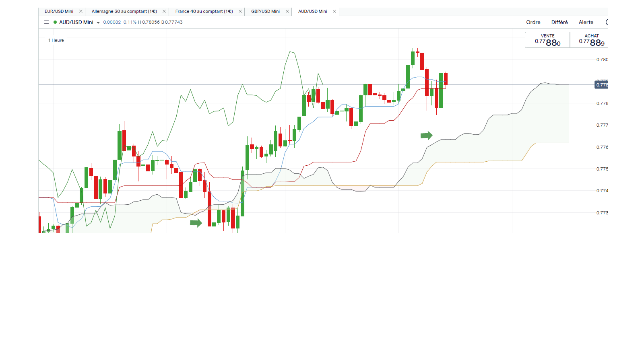Close the AUD/USD Mini tab
The width and height of the screenshot is (644, 362).
coord(334,11)
